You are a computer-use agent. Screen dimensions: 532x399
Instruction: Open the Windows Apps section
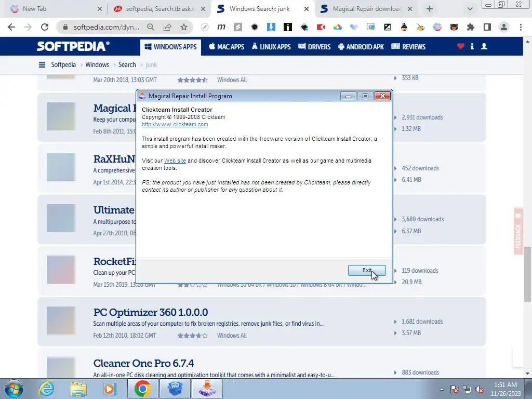(170, 47)
